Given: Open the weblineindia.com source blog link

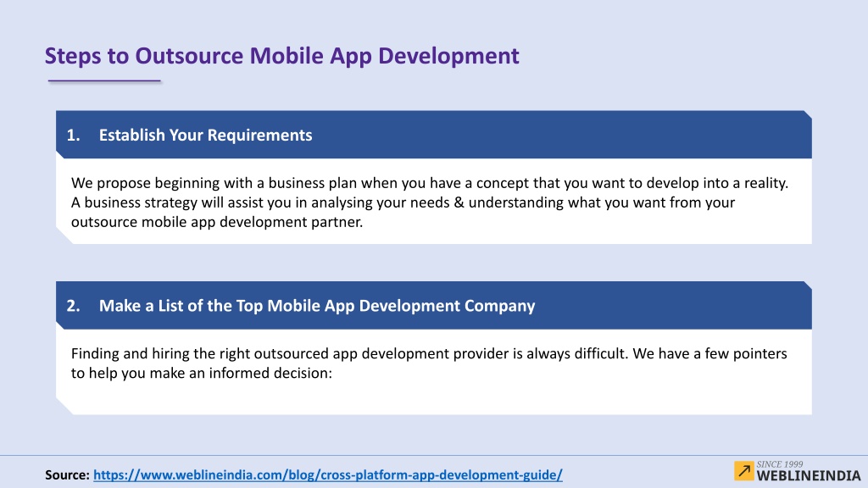Looking at the screenshot, I should tap(328, 474).
